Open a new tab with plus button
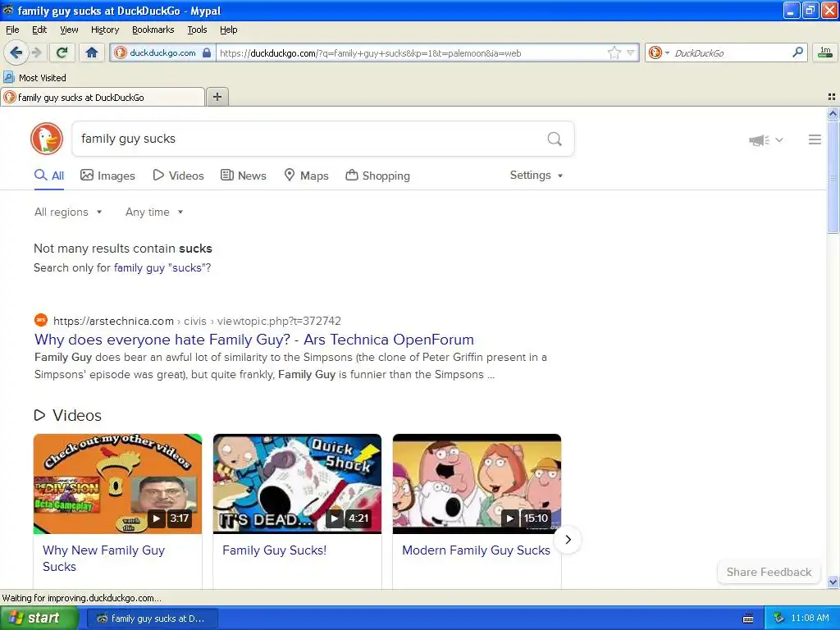 [217, 97]
